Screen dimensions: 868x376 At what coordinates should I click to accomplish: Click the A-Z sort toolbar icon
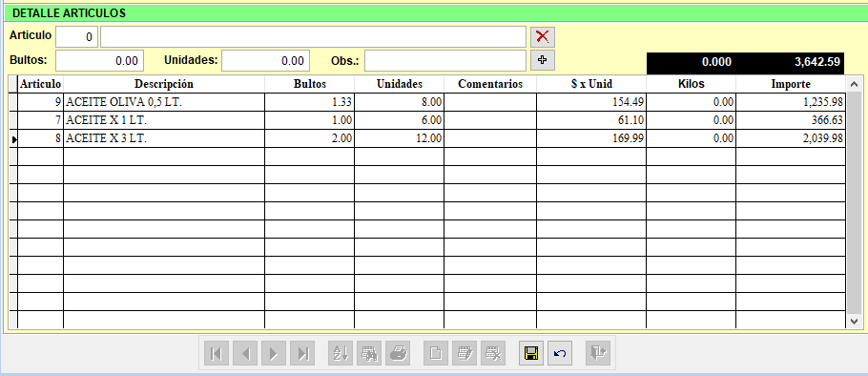point(341,353)
